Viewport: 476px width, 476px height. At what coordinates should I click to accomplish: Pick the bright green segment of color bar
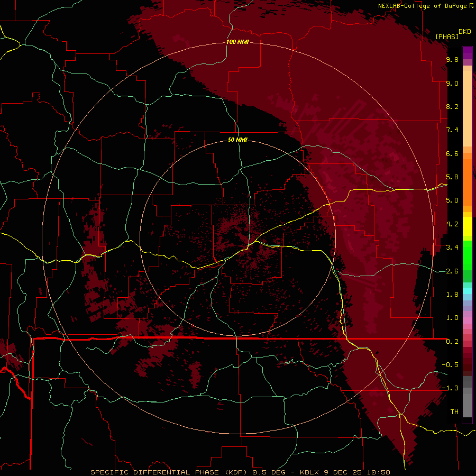(467, 255)
